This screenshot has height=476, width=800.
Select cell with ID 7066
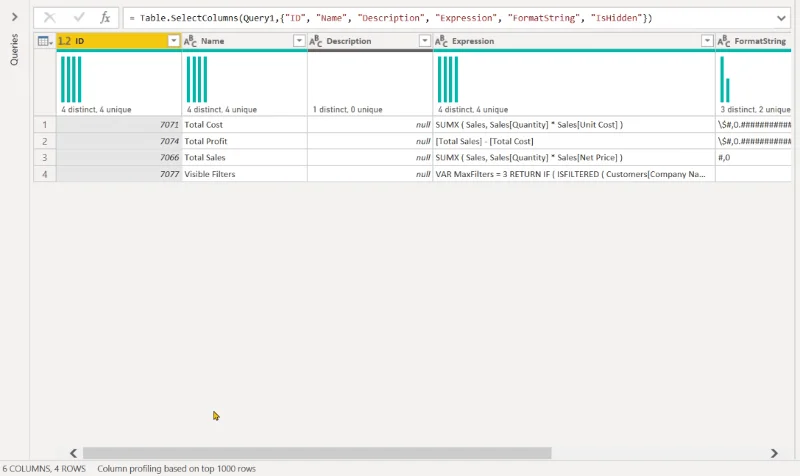119,158
